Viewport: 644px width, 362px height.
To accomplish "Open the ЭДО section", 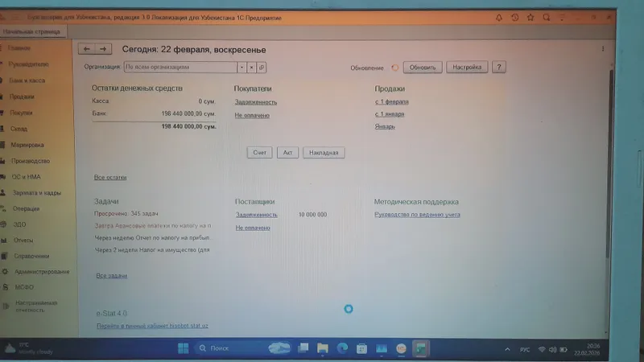I will pos(19,224).
